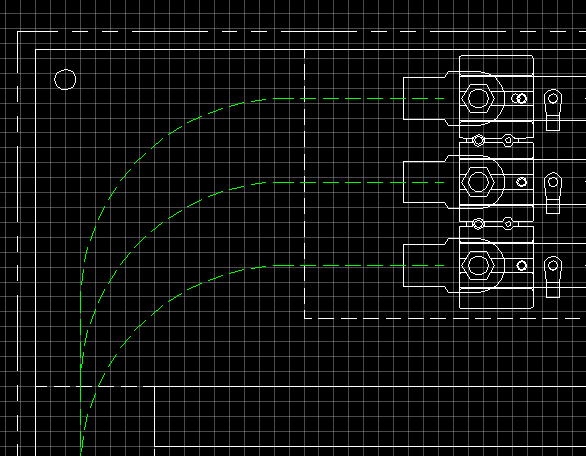This screenshot has height=456, width=586.
Task: Select the top ring terminal lug at right
Action: tap(553, 110)
